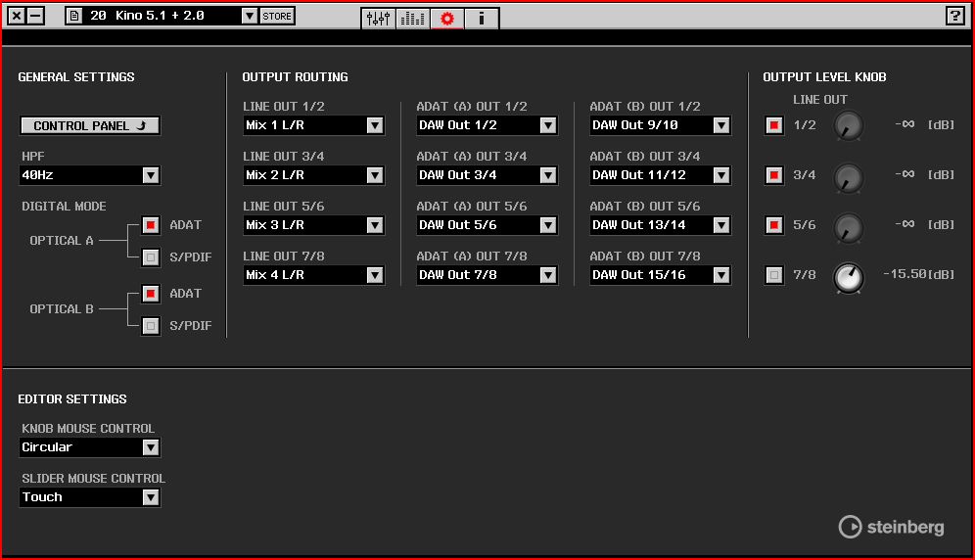975x560 pixels.
Task: Click the Line Out 7/8 level knob
Action: coord(849,278)
